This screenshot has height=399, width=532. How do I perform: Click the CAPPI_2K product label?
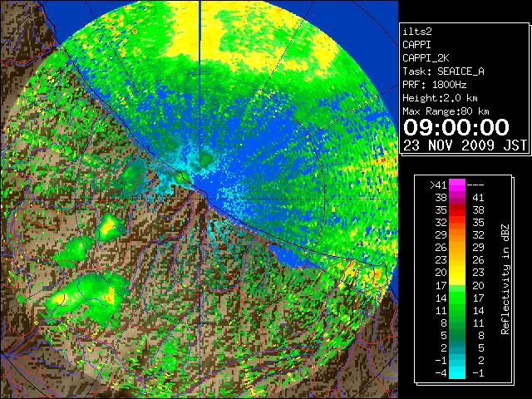426,58
